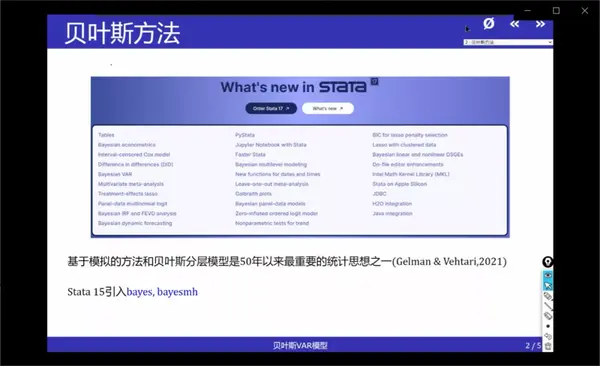Screen dimensions: 600x366
Task: Click 'Zero-inflated ordered logit model' entry
Action: point(276,213)
